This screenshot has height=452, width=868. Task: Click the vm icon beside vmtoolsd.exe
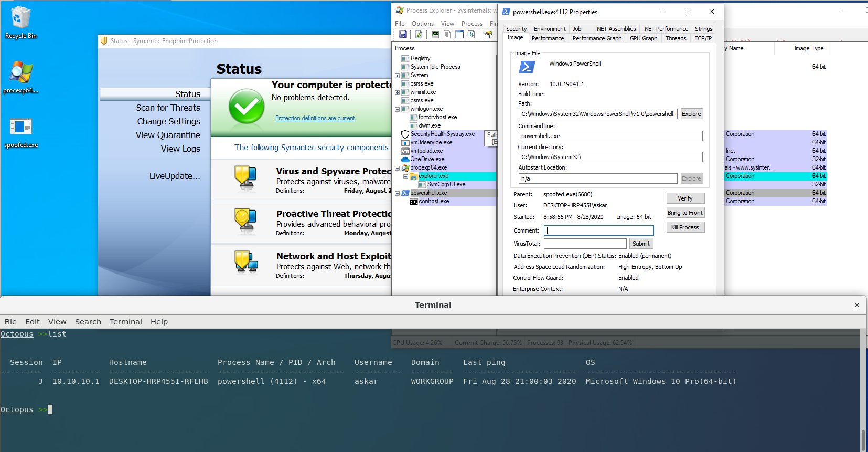click(405, 151)
